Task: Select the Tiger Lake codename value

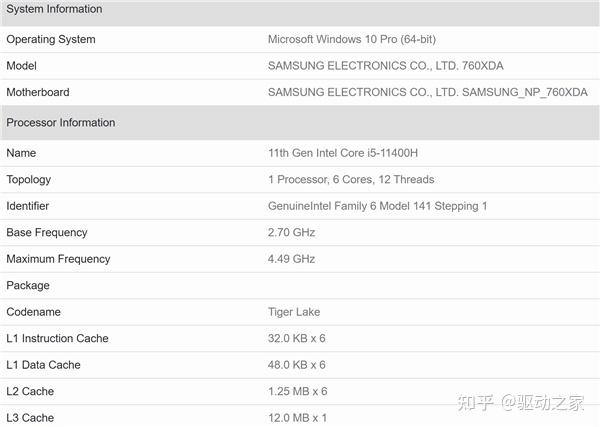Action: pos(294,312)
